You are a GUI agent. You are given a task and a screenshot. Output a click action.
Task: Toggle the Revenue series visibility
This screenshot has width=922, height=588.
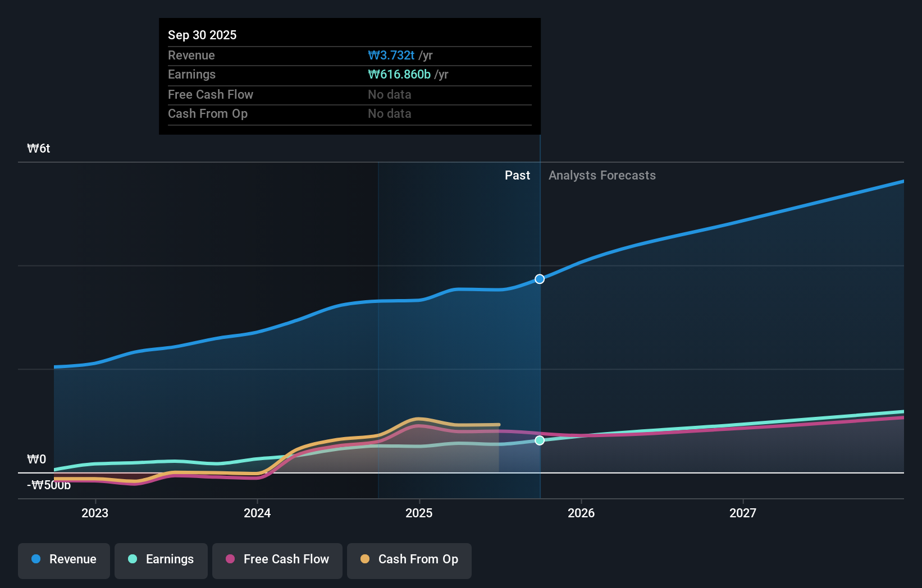[x=63, y=561]
